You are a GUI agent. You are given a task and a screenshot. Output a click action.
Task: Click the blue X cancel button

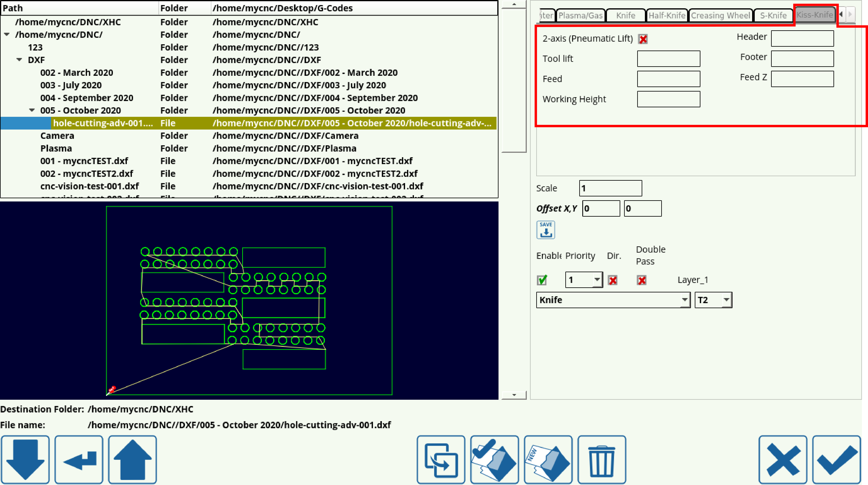[x=783, y=459]
